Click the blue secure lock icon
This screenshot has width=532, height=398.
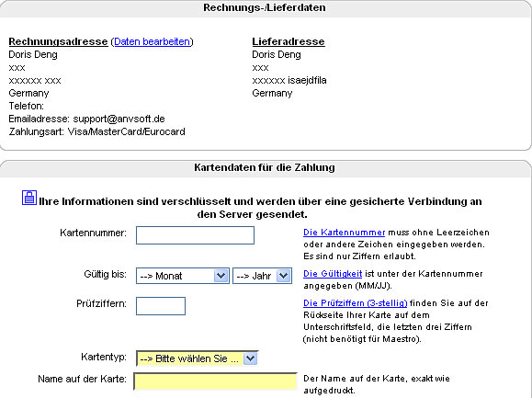pos(29,198)
